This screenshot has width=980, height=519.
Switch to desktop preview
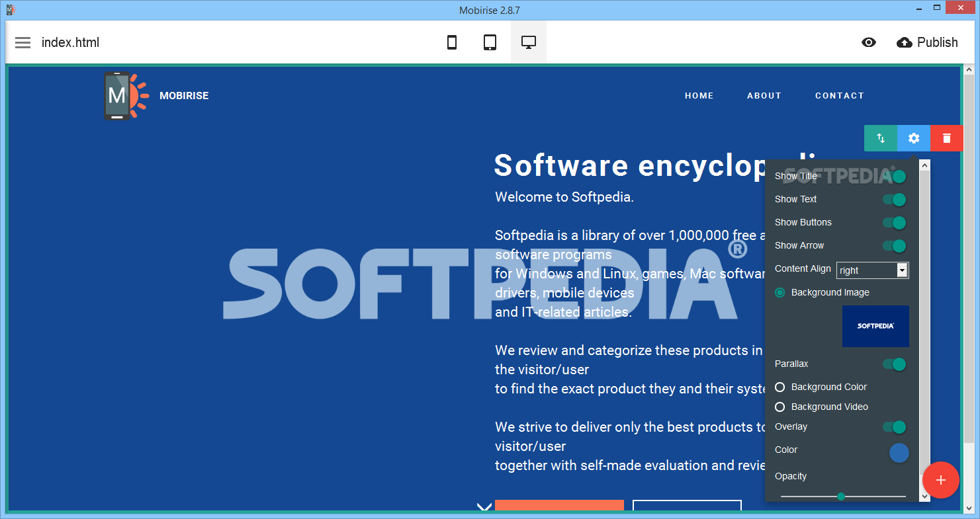coord(528,42)
